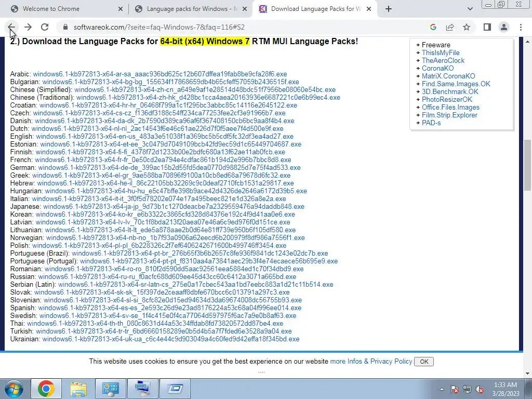Viewport: 532px width, 399px height.
Task: Switch to the Language packs for Windows tab
Action: (190, 9)
